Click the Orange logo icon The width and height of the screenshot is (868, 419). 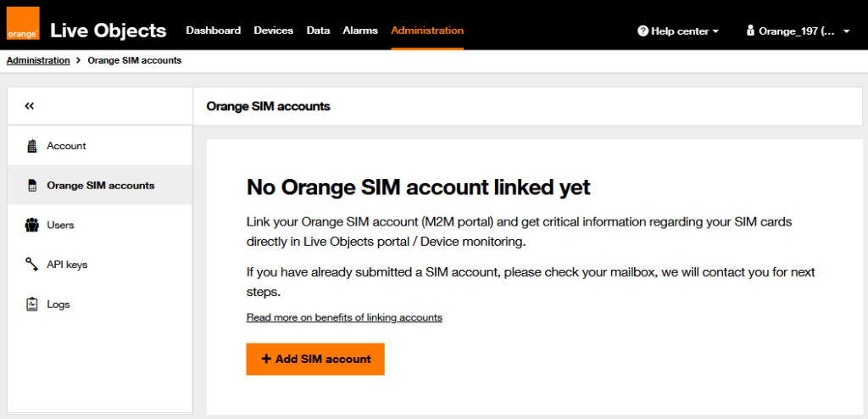[23, 25]
